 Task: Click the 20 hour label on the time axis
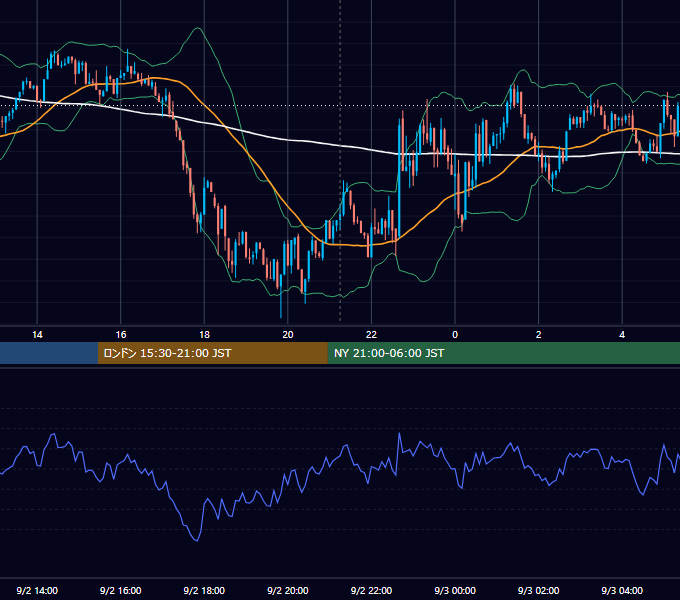tap(288, 334)
